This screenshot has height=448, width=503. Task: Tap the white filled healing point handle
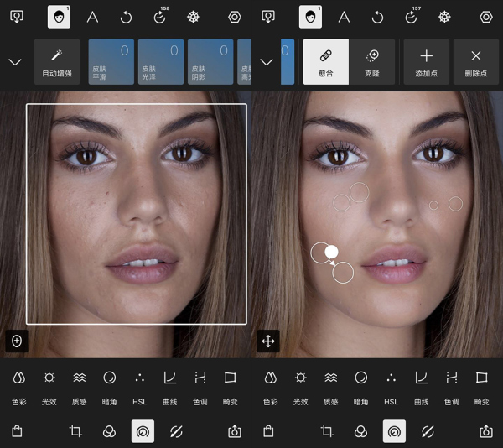click(x=331, y=251)
